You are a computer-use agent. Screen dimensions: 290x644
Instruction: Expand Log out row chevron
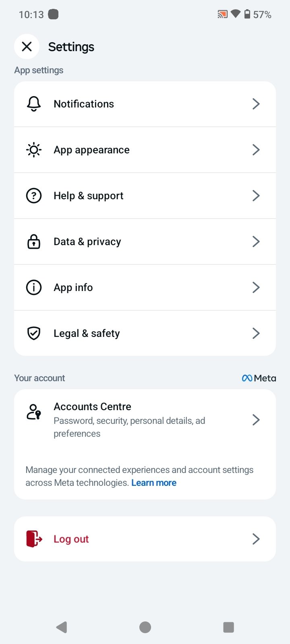256,539
